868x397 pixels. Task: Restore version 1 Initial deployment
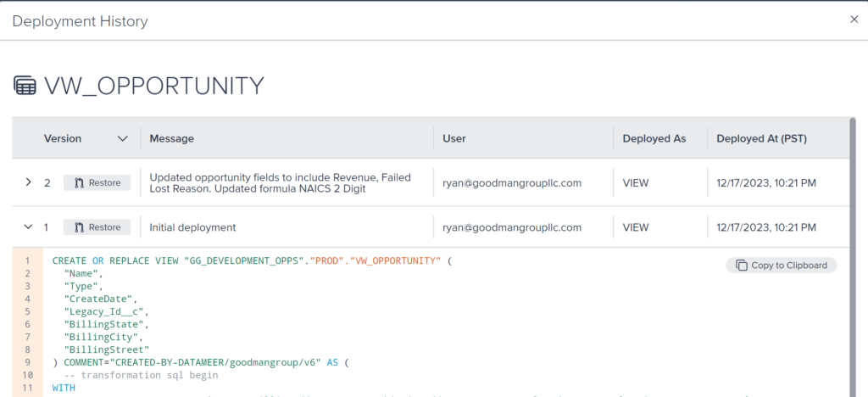(97, 227)
